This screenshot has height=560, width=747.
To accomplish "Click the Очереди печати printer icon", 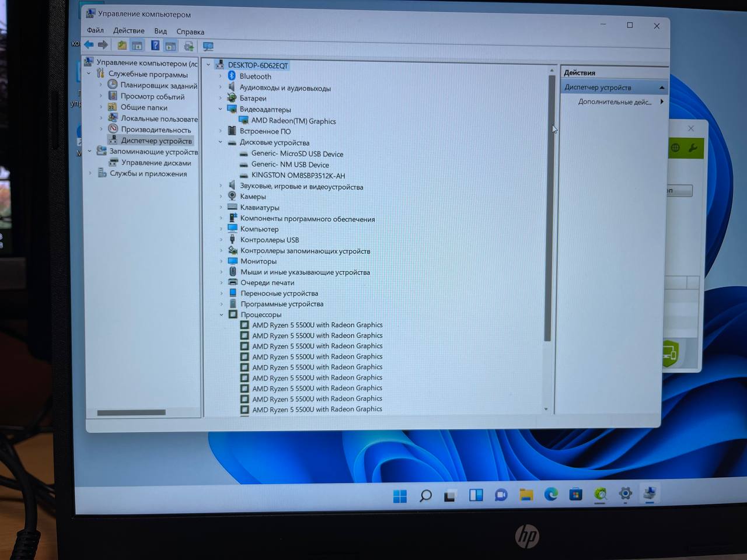I will 233,282.
